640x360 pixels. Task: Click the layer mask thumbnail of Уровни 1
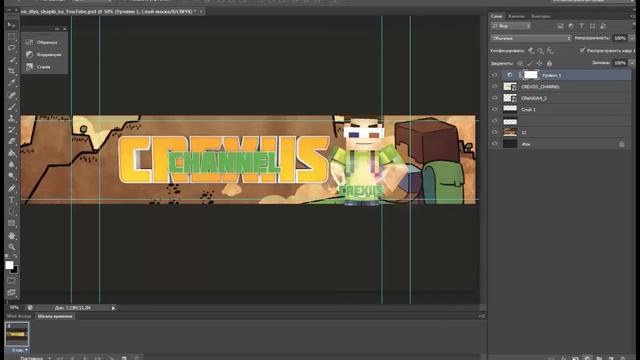pos(531,75)
